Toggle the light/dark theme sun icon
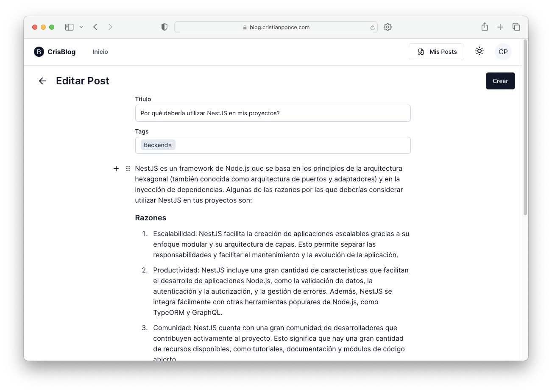This screenshot has width=552, height=392. coord(480,51)
